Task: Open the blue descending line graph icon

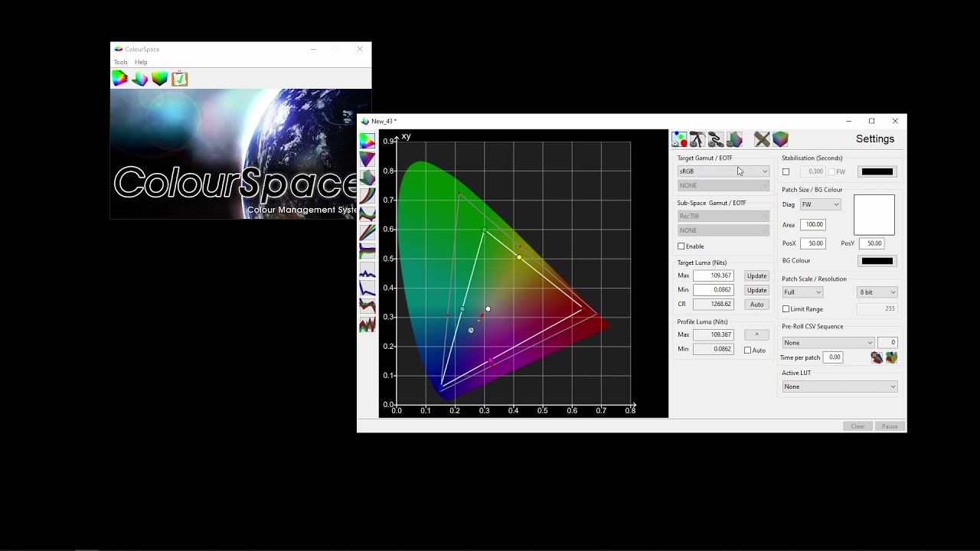Action: pos(367,289)
